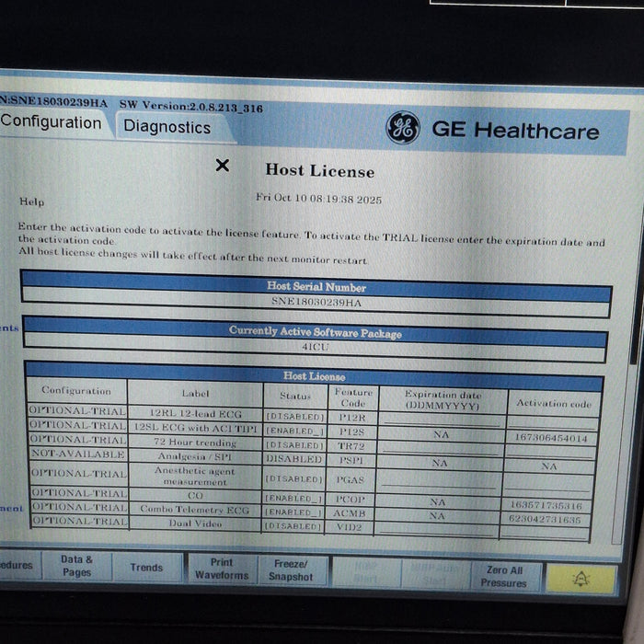
Task: Click the [DISABLED] status of Dual Video
Action: pos(293,525)
